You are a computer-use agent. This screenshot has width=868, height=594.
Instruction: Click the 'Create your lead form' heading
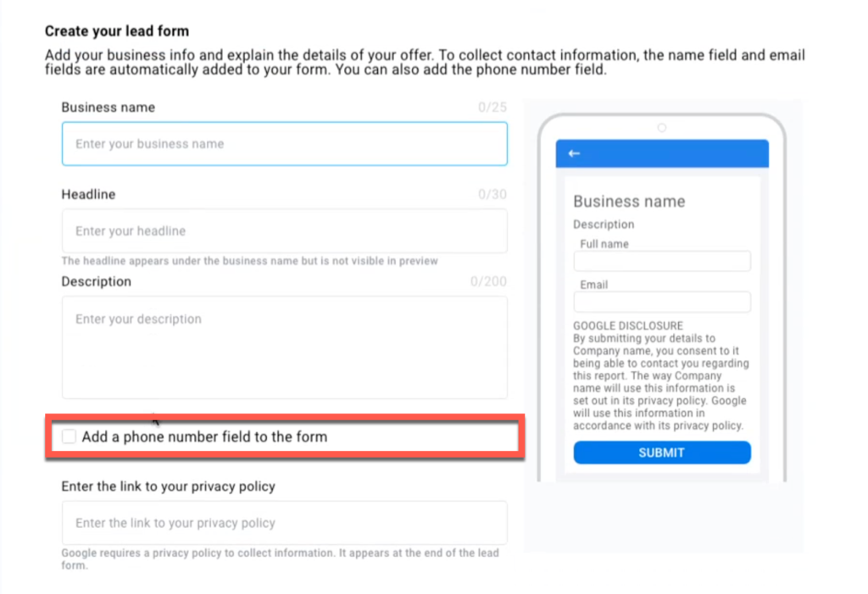click(117, 31)
